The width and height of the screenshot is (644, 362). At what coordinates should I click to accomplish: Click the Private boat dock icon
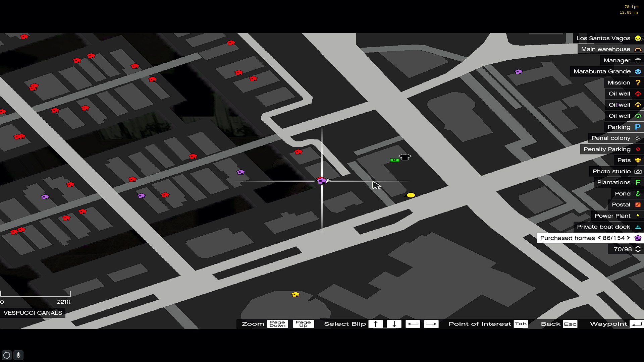coord(638,227)
